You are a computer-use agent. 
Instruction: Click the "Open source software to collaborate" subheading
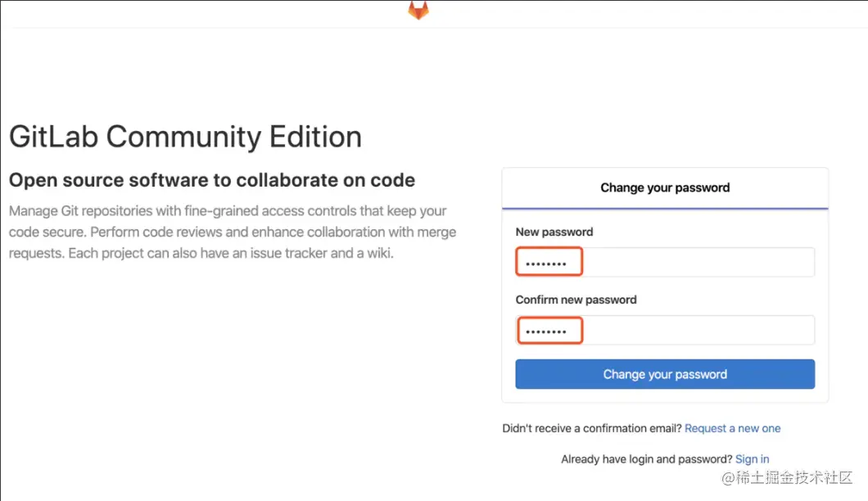(211, 180)
